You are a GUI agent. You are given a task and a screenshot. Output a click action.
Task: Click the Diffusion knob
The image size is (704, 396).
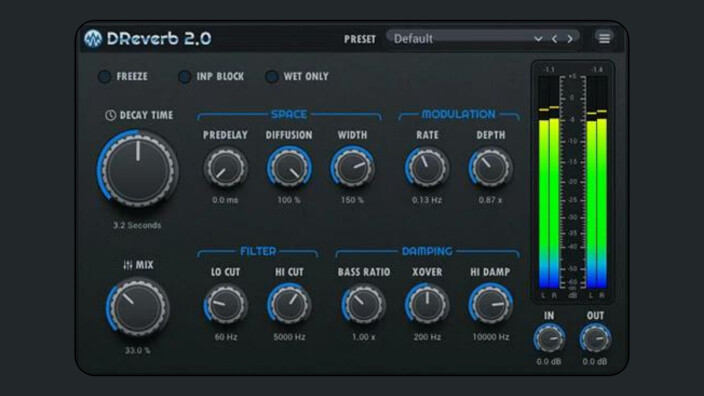click(x=289, y=168)
